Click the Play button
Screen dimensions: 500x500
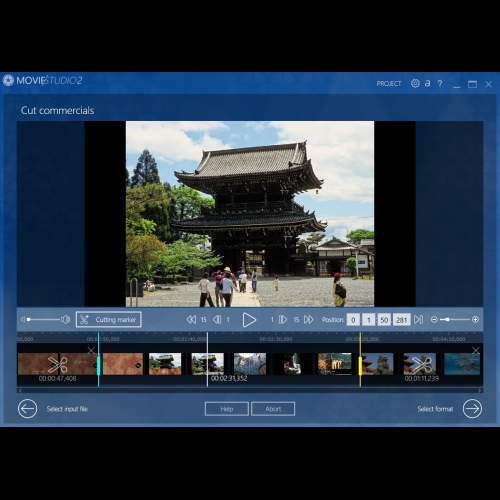(249, 320)
